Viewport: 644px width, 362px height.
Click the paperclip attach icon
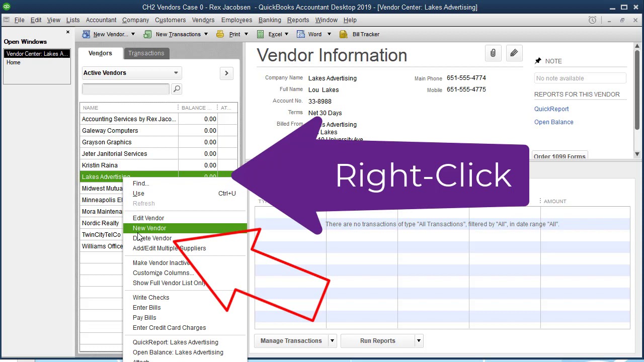tap(493, 53)
